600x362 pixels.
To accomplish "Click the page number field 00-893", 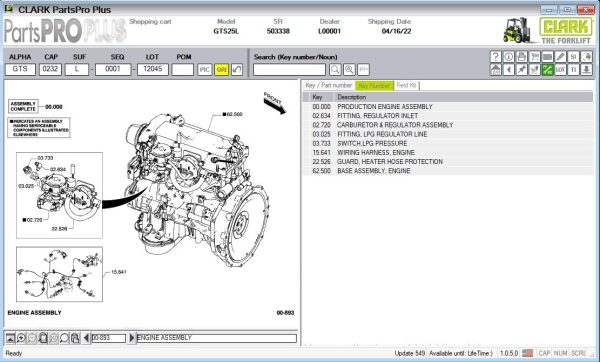I will click(108, 338).
